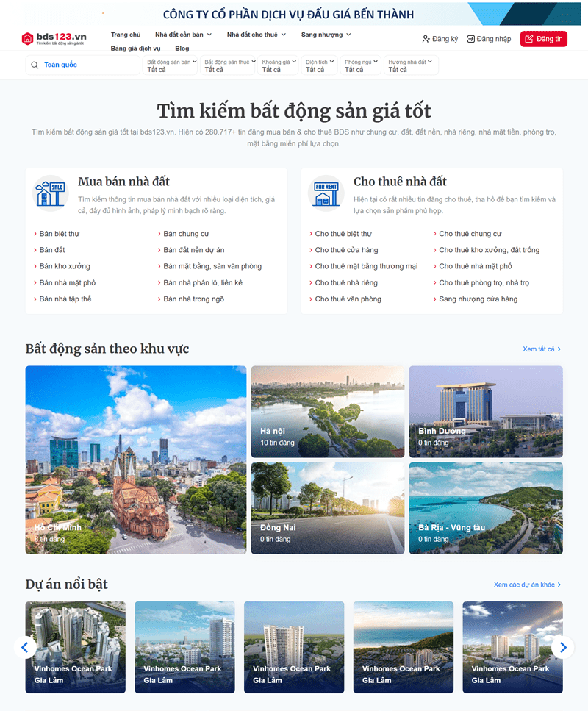
Task: Expand the Nhà đất cho thuê menu
Action: (256, 35)
